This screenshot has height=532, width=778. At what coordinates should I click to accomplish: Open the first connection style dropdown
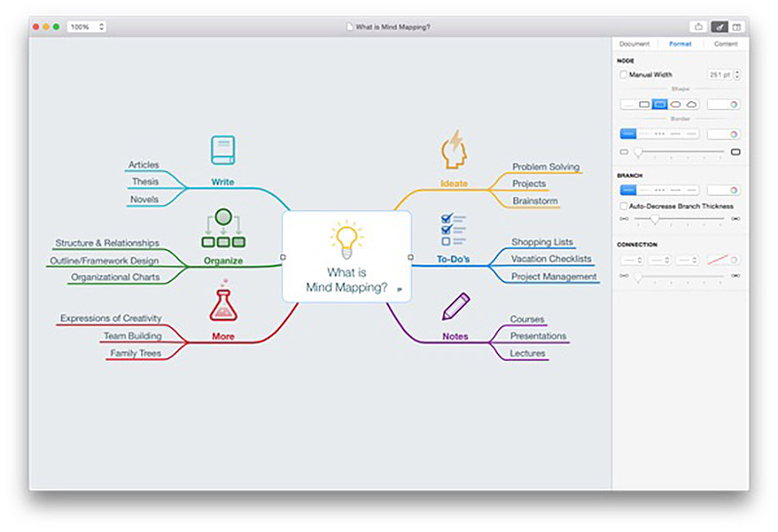(632, 260)
